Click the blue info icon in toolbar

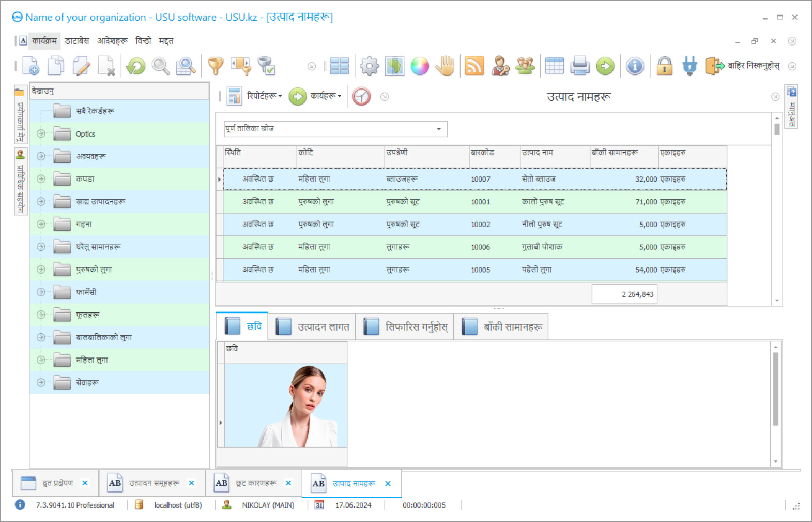[x=635, y=66]
